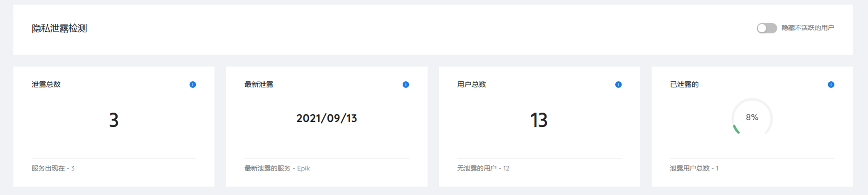The width and height of the screenshot is (868, 195).
Task: Click the 服务出现在 - 3 footer text
Action: (53, 168)
